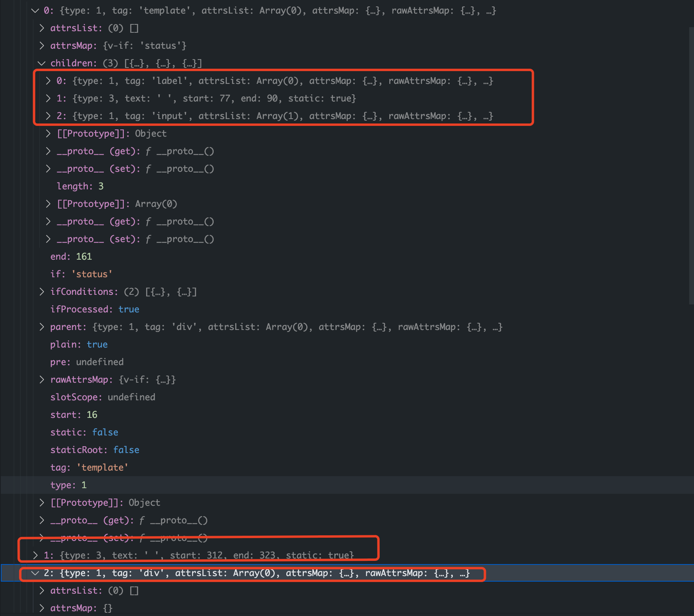Expand parent: tag 'div' object
Screen dimensions: 694x616
(42, 327)
